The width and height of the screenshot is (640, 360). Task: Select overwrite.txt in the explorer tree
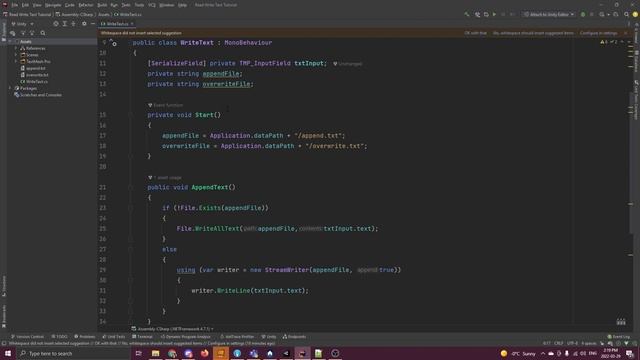[x=35, y=75]
